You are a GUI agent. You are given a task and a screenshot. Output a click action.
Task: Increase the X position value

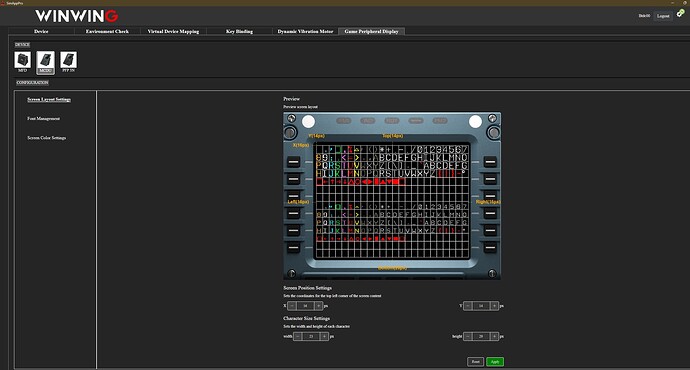tap(319, 305)
